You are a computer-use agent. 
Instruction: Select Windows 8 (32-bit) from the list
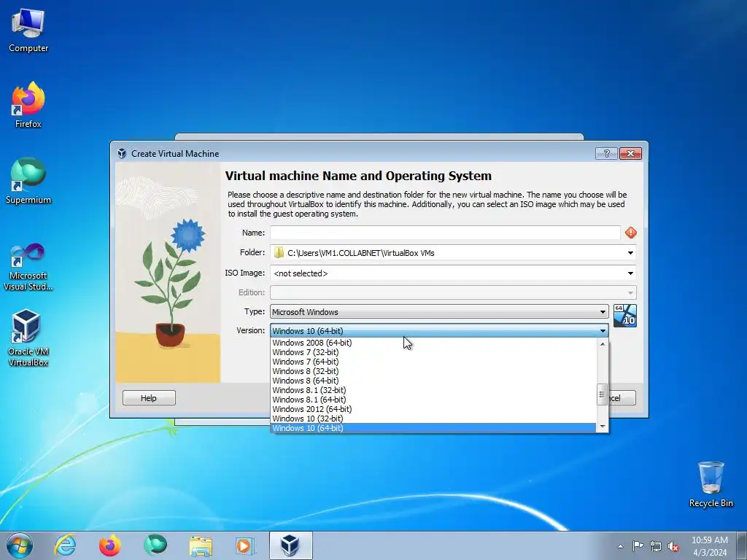(433, 371)
